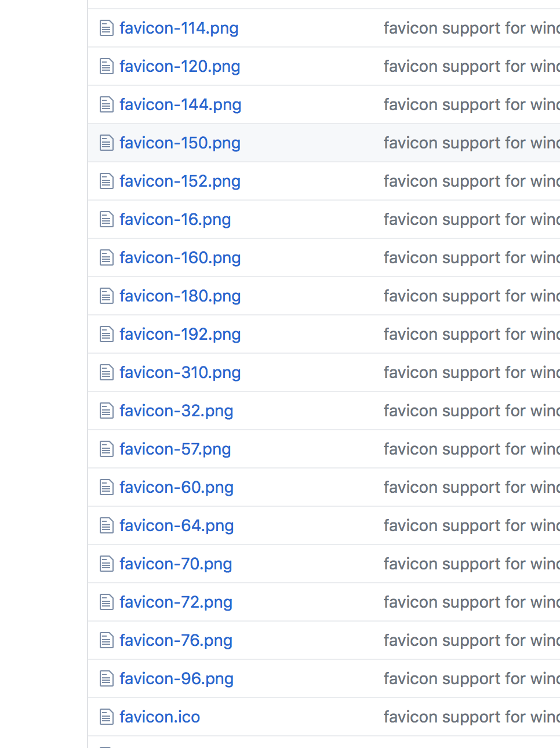Click the file icon beside favicon-192.png
Screen dimensions: 560x748
tap(107, 334)
